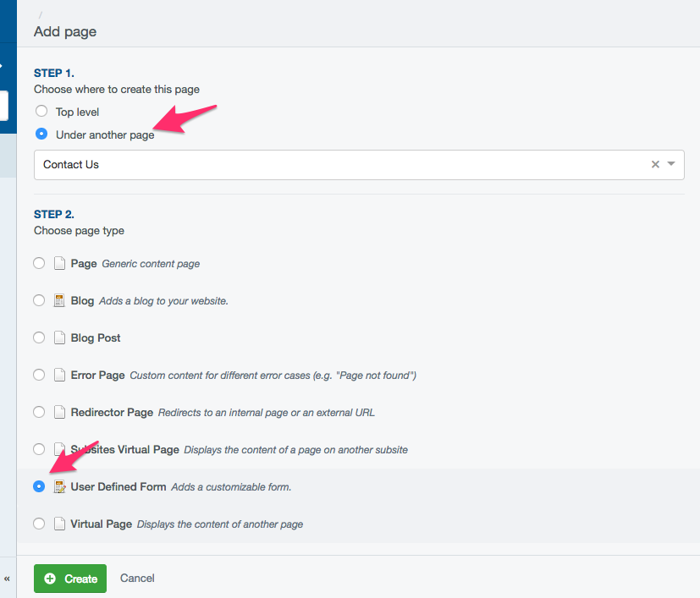Open the parent page dropdown arrow

[671, 164]
